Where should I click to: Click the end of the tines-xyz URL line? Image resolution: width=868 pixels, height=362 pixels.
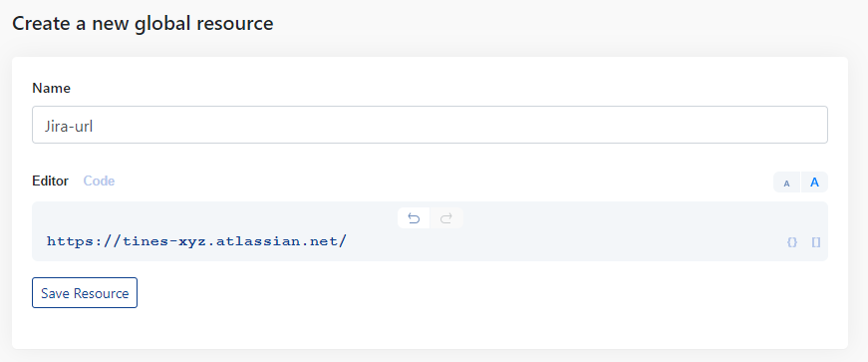pyautogui.click(x=347, y=241)
